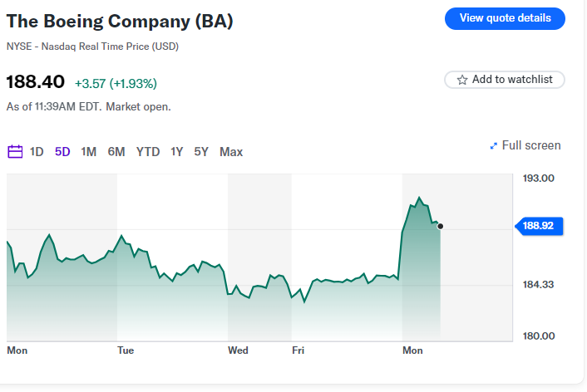Screen dimensions: 587x392
Task: Add Boeing to watchlist
Action: (x=505, y=80)
